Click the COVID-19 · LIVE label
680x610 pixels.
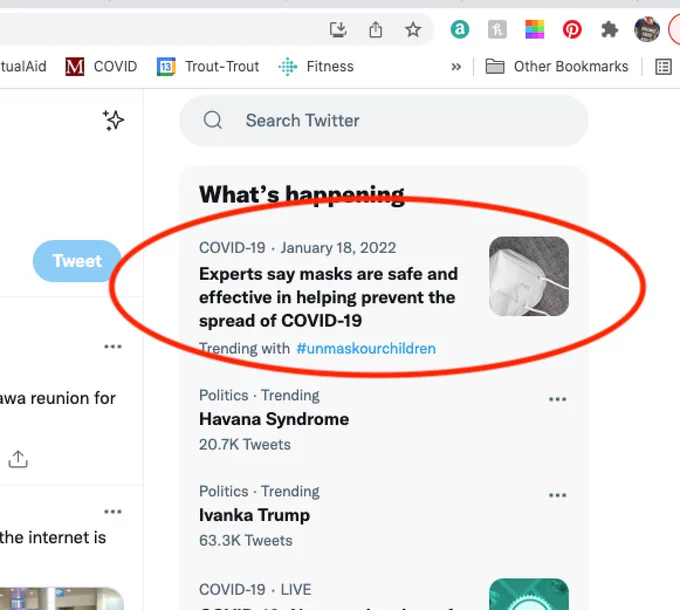(x=255, y=590)
